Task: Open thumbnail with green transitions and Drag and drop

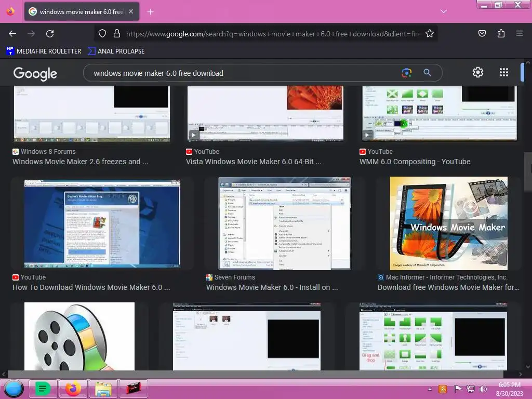Action: [x=433, y=336]
